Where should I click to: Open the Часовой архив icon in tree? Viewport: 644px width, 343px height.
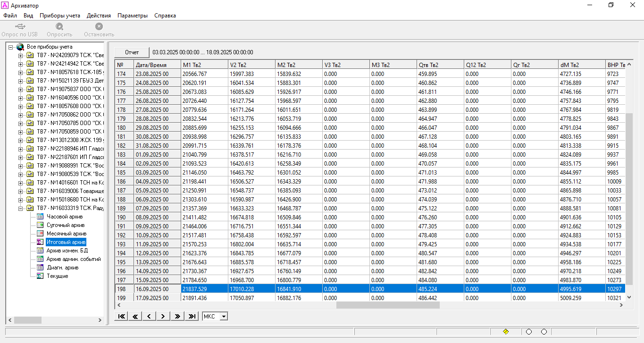[40, 217]
